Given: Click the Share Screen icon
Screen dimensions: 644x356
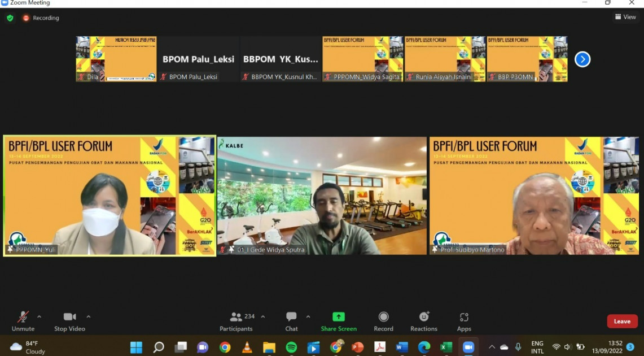Looking at the screenshot, I should (x=339, y=317).
